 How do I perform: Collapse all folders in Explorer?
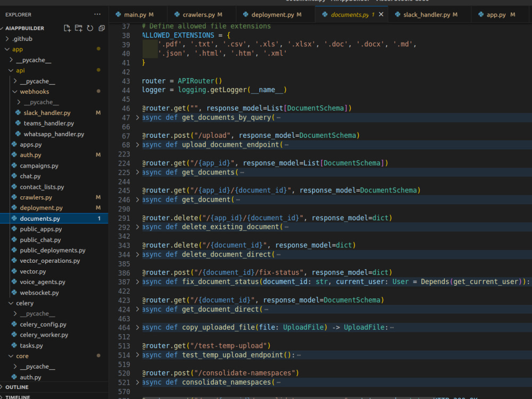[x=102, y=28]
